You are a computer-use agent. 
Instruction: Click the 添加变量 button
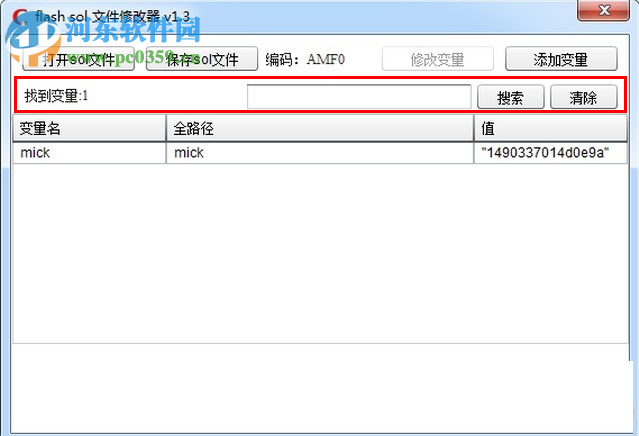pos(561,59)
